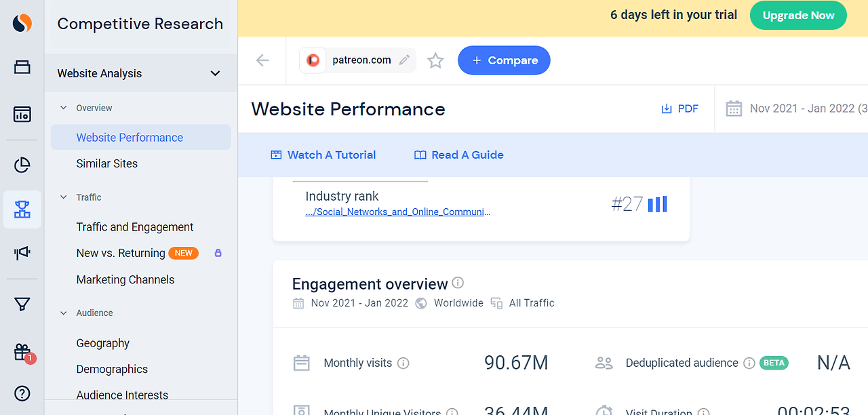Click the Upgrade Now button

(798, 16)
